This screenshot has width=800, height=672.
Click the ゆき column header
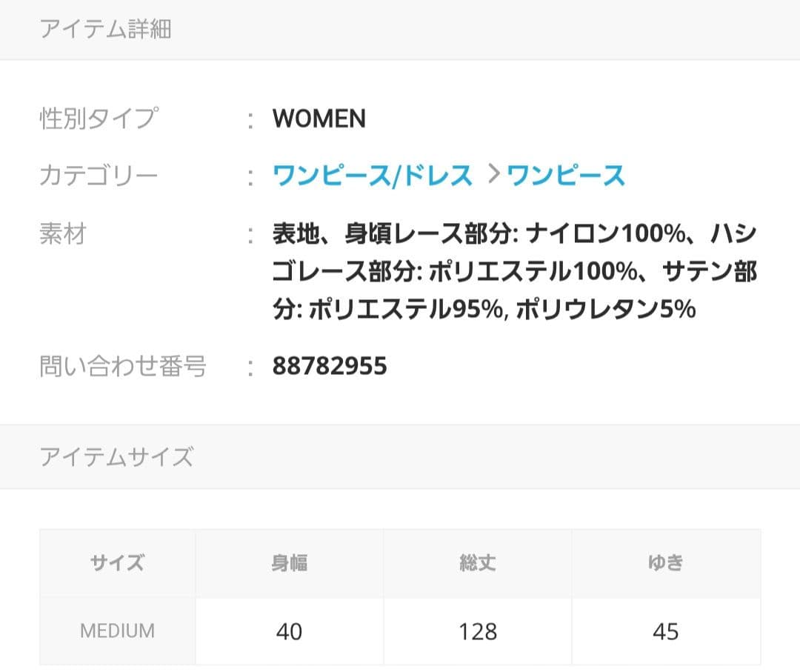pyautogui.click(x=666, y=563)
